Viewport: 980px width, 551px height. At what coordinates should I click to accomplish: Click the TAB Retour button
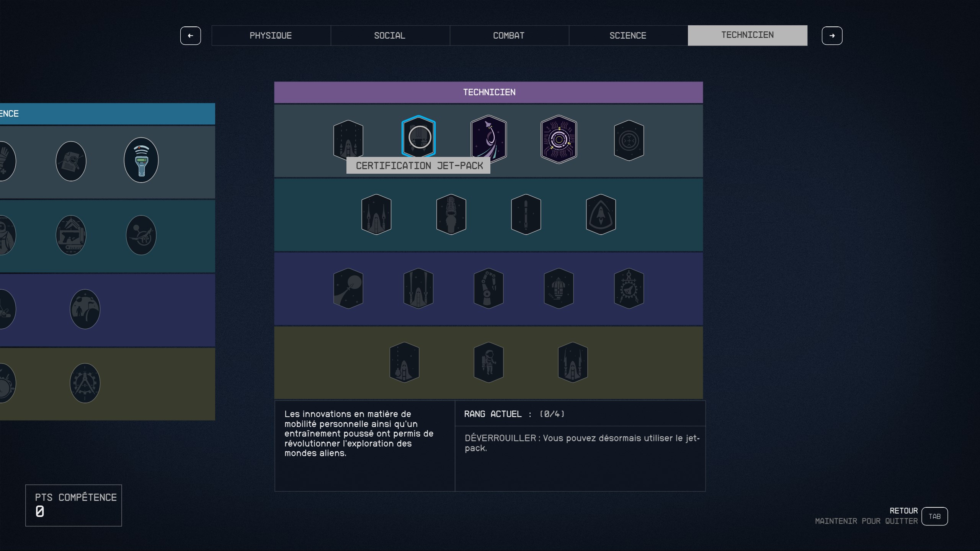point(934,516)
